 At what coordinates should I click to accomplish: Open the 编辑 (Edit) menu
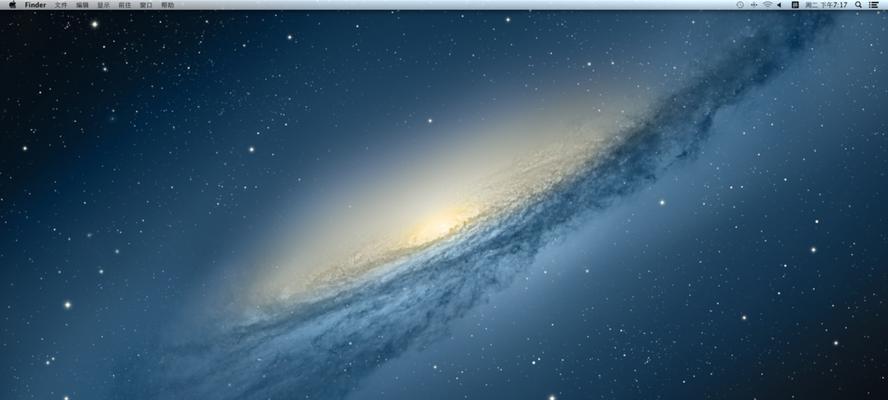coord(83,5)
